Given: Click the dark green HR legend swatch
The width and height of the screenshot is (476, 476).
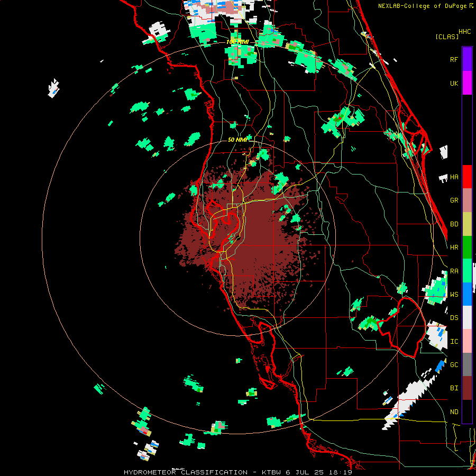Looking at the screenshot, I should [467, 247].
